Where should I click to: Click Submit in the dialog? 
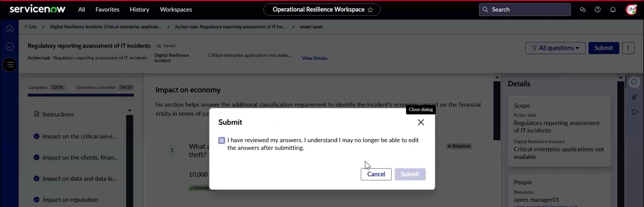pyautogui.click(x=410, y=174)
